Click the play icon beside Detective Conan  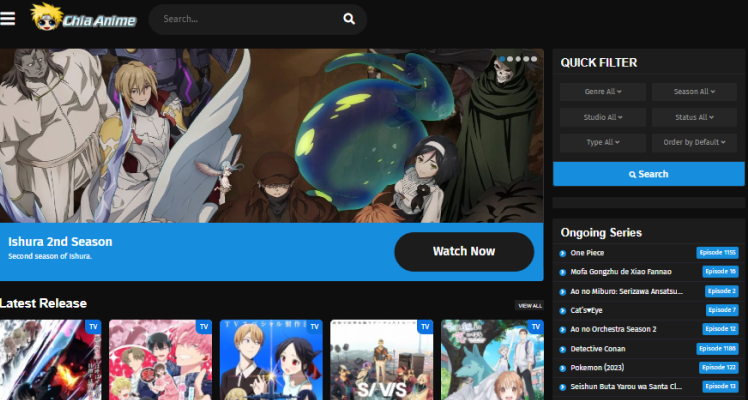coord(563,348)
